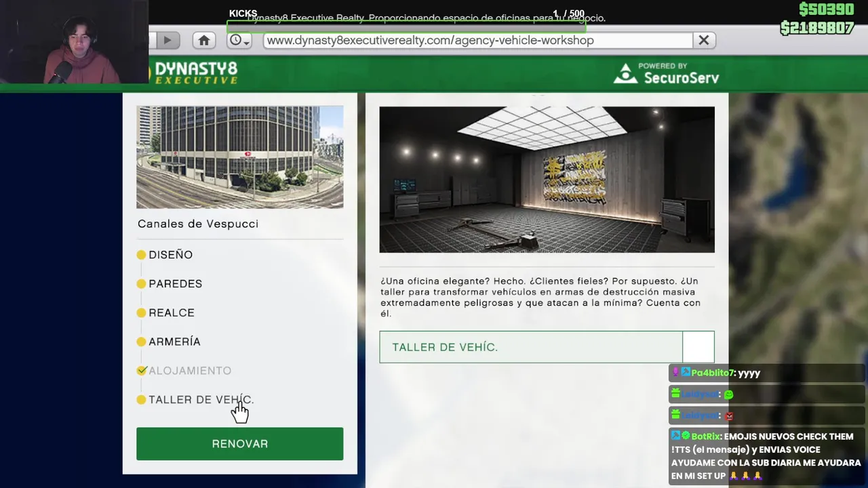The width and height of the screenshot is (868, 488).
Task: Click the browser forward arrow button
Action: [167, 40]
